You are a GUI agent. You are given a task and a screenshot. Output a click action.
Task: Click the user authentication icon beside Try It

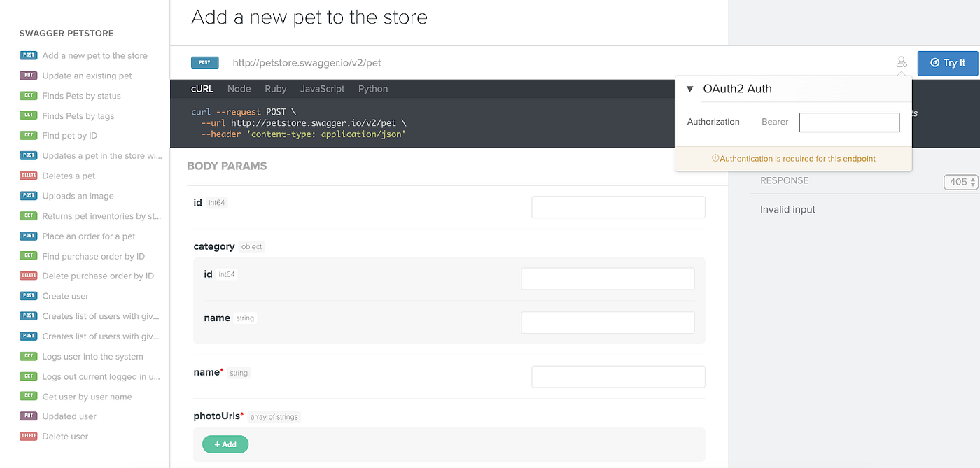902,62
